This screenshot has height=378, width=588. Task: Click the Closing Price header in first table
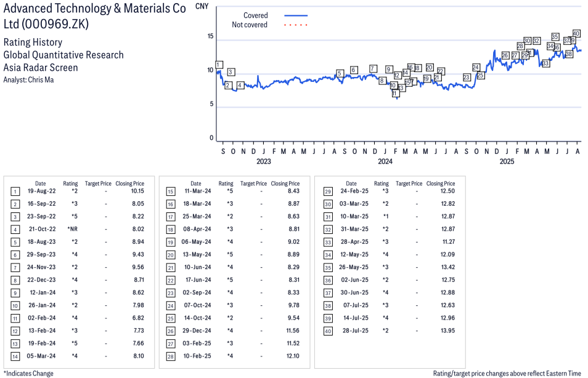(130, 183)
